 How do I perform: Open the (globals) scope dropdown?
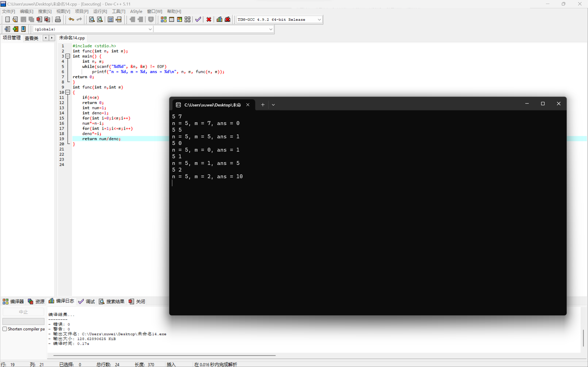[150, 29]
